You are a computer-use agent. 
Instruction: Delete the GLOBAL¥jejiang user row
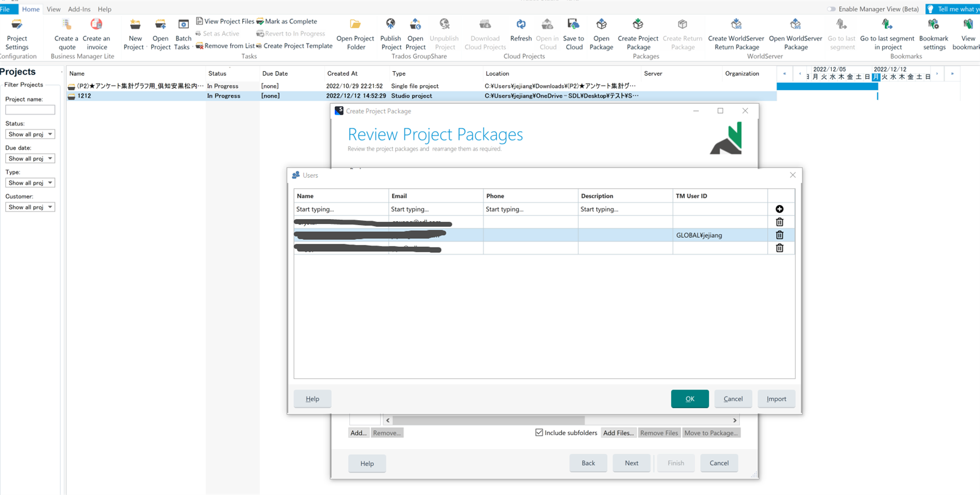(780, 235)
